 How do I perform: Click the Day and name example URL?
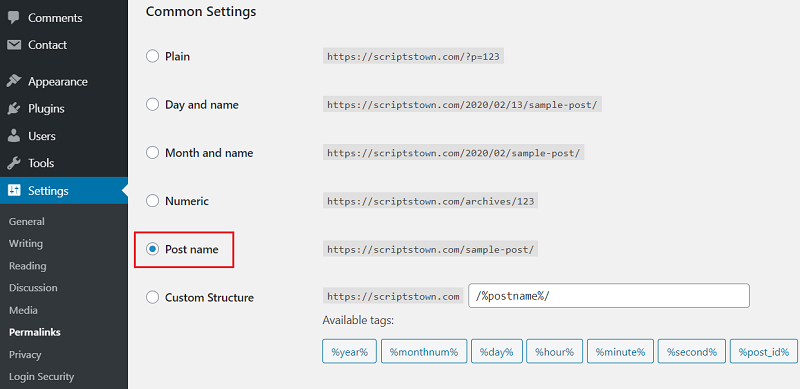point(462,105)
